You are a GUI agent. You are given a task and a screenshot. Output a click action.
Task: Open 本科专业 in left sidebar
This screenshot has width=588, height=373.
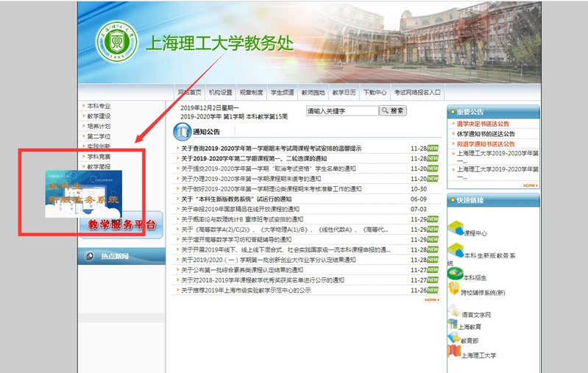(99, 106)
